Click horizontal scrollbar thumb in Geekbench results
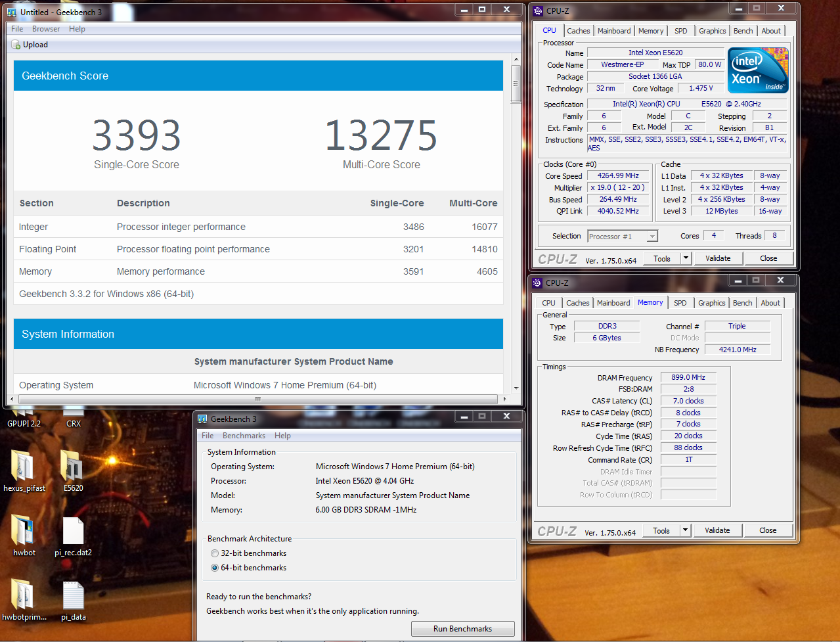840x642 pixels. click(257, 399)
